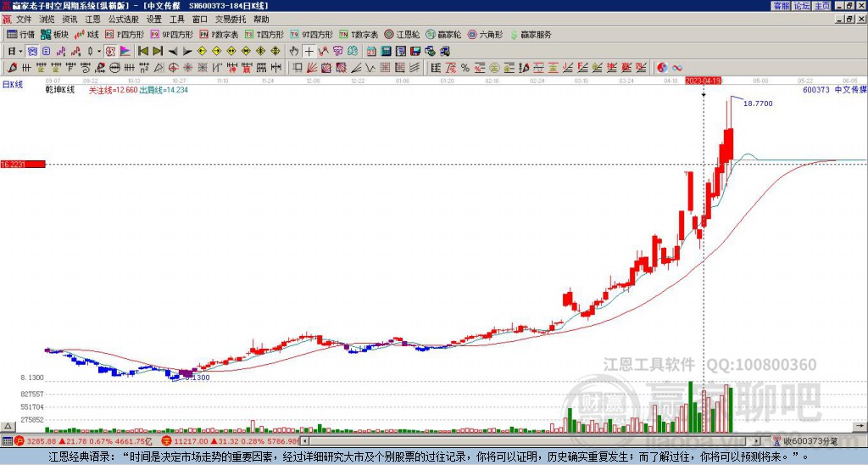Open 赢家服务 service button
This screenshot has width=868, height=465.
531,34
